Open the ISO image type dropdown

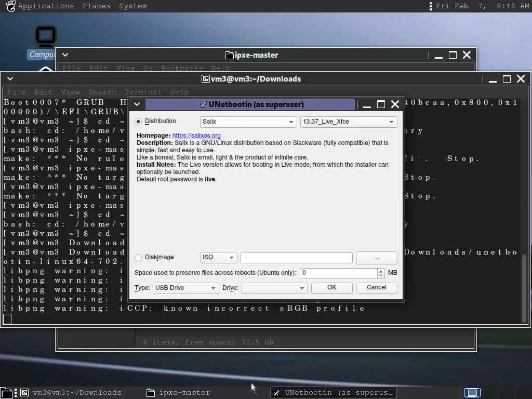[218, 258]
